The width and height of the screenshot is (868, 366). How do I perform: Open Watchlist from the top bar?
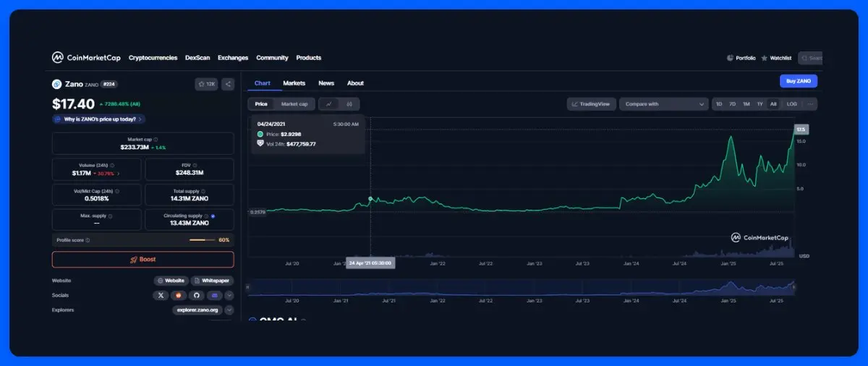point(776,58)
